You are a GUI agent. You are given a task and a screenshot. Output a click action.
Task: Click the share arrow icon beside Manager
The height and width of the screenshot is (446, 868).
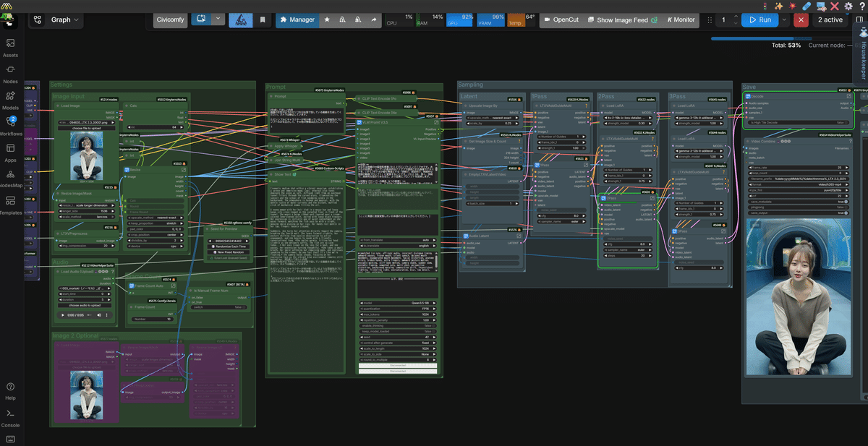tap(374, 20)
